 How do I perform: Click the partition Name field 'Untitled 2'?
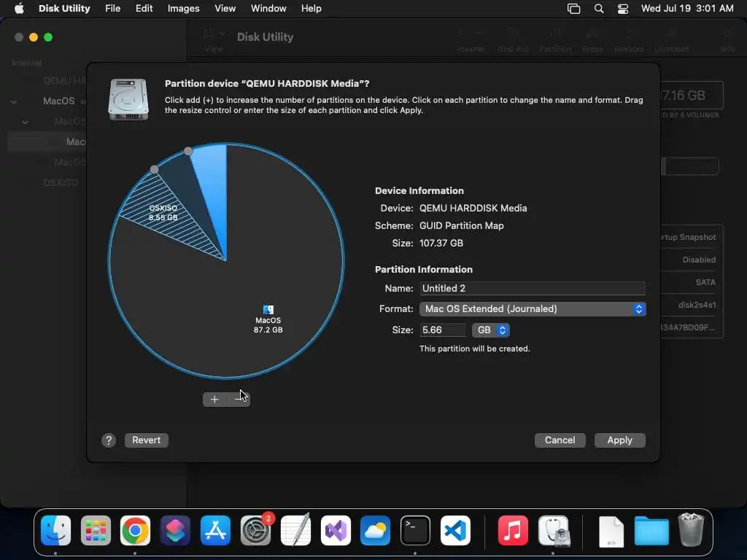(x=532, y=288)
